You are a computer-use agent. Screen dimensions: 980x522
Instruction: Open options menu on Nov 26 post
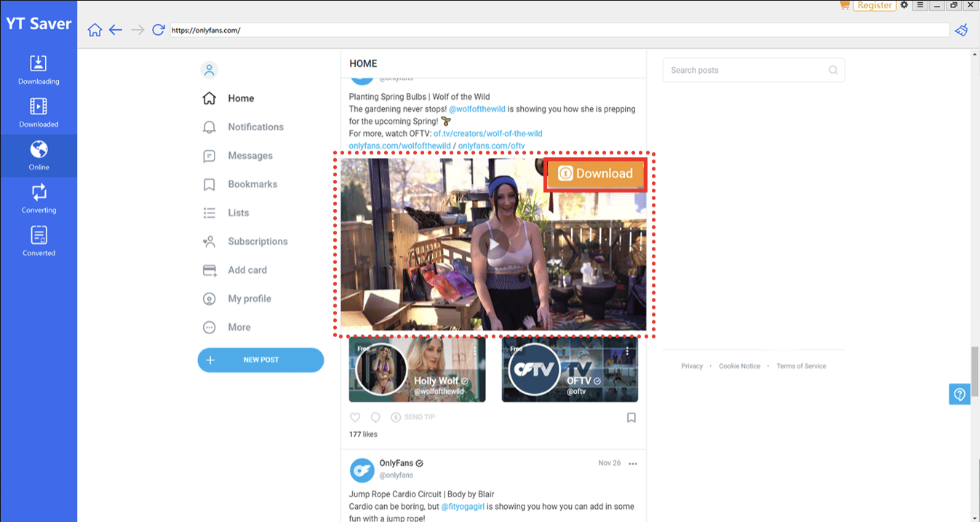[633, 464]
